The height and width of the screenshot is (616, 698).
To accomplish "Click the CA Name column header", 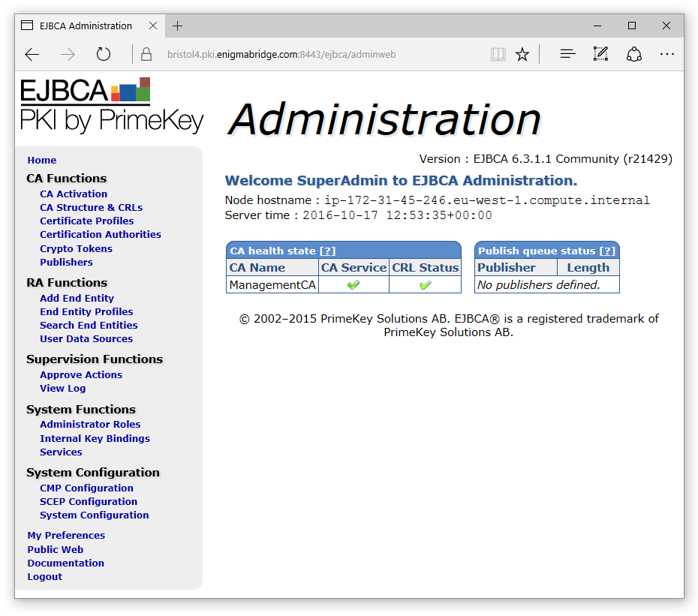I will (x=272, y=268).
